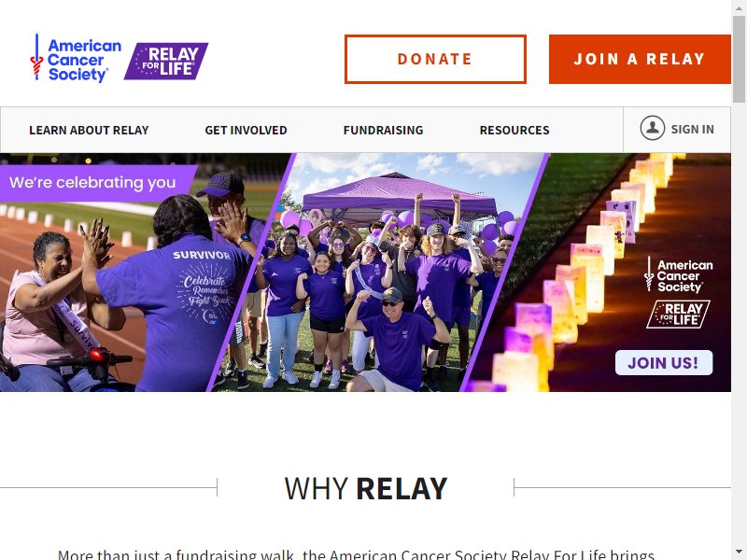The height and width of the screenshot is (560, 747).
Task: Click the user profile icon beside Sign In
Action: [652, 128]
